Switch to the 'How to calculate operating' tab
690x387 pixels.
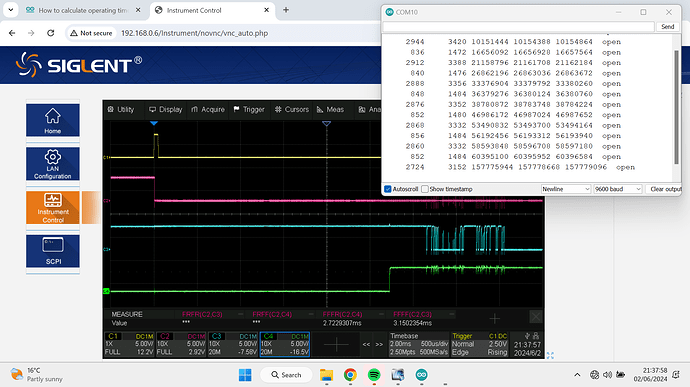[x=82, y=10]
